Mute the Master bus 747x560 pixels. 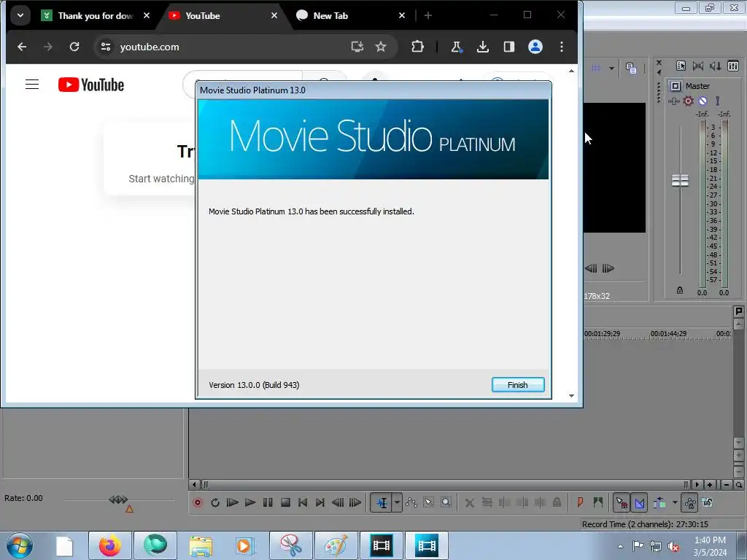click(703, 101)
